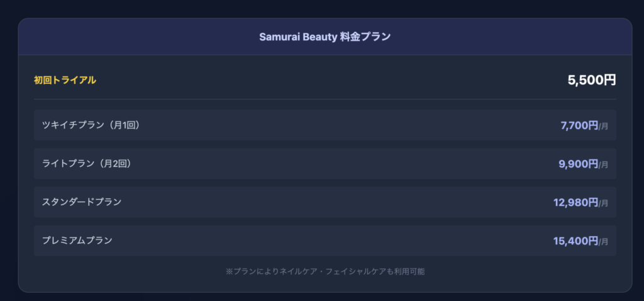Click the /月 suffix beside 7,700円
This screenshot has height=301, width=644.
(x=604, y=127)
